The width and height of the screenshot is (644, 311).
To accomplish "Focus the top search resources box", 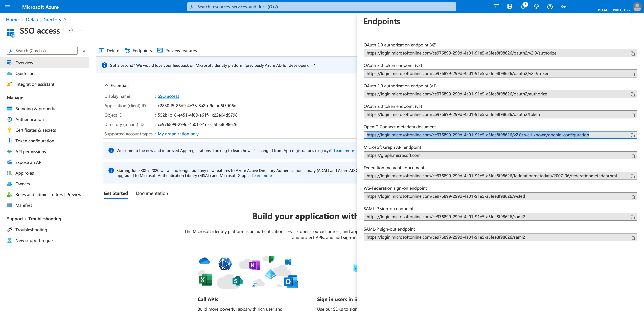I will tap(321, 7).
